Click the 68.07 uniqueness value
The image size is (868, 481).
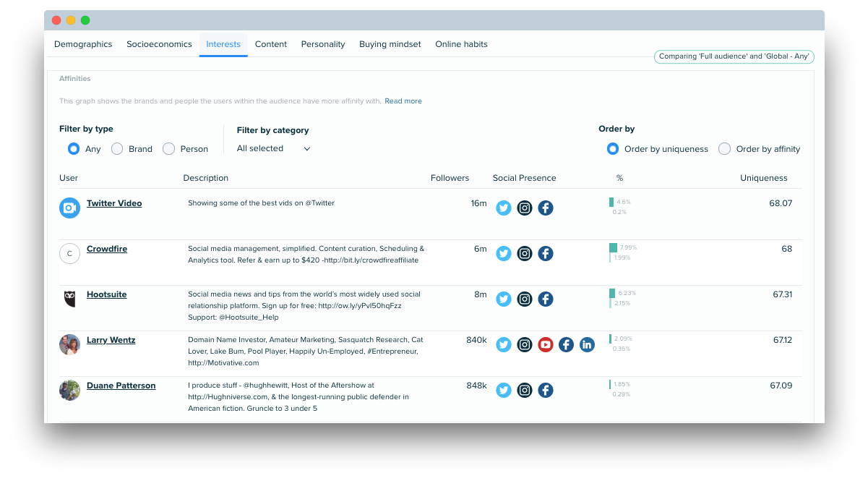(781, 203)
